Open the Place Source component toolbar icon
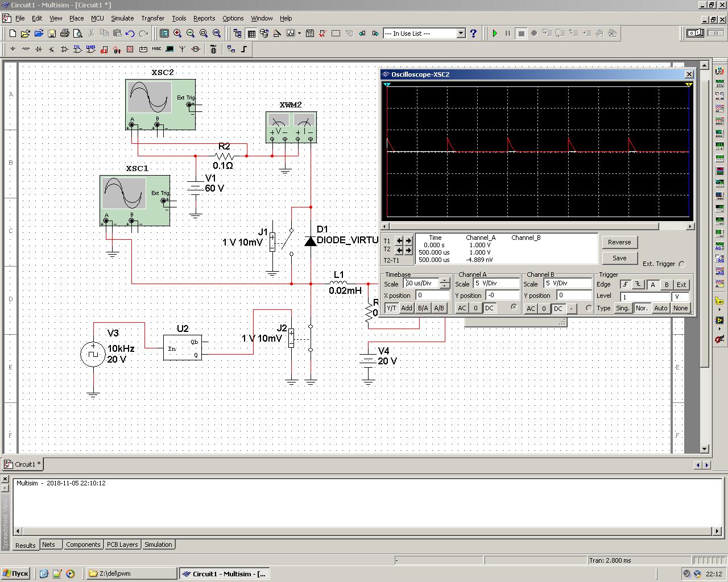Viewport: 728px width, 582px height. pyautogui.click(x=13, y=49)
